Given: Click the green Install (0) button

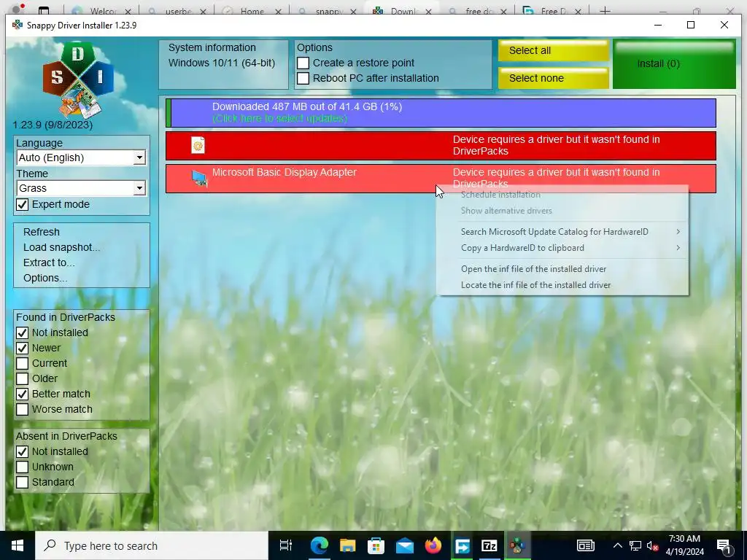Looking at the screenshot, I should point(674,64).
